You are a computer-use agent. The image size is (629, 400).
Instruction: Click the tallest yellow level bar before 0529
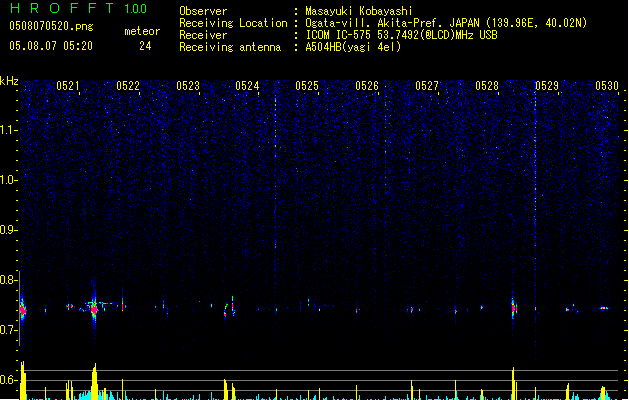[513, 384]
